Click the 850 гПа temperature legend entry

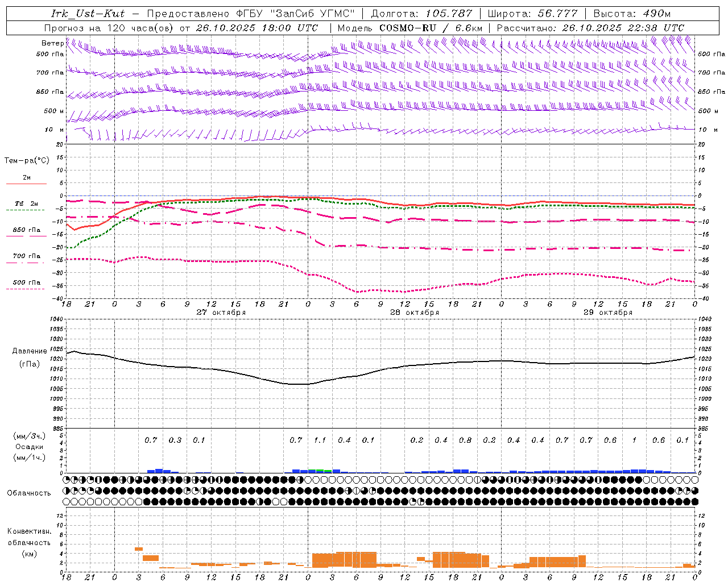27,230
